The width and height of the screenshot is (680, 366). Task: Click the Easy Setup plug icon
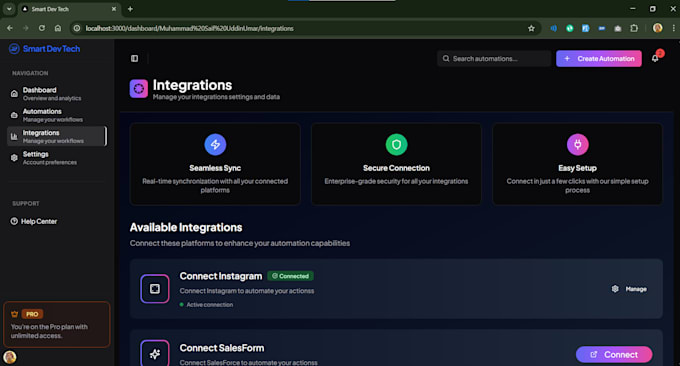point(578,144)
